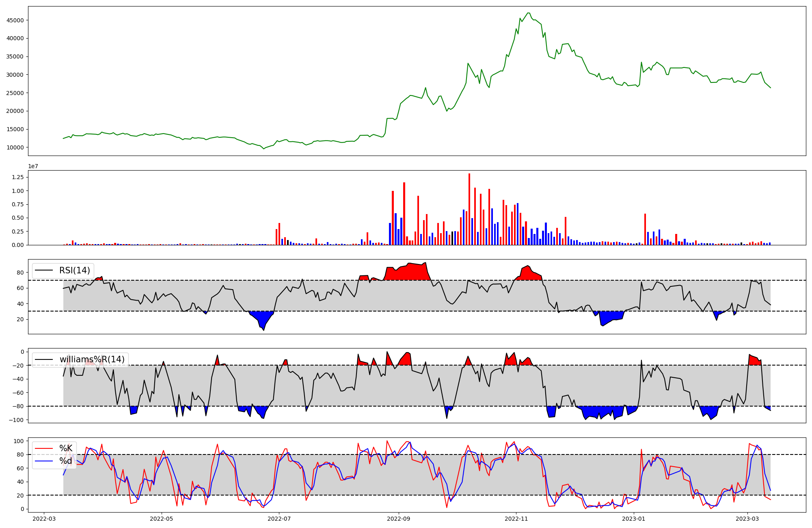Screen dimensions: 812x528
Task: Click the red %K line sample in legend
Action: click(44, 448)
